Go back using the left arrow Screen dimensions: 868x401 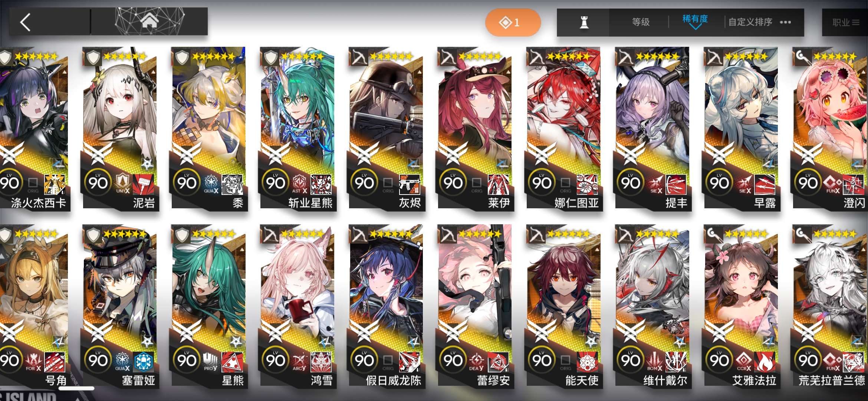[x=25, y=22]
